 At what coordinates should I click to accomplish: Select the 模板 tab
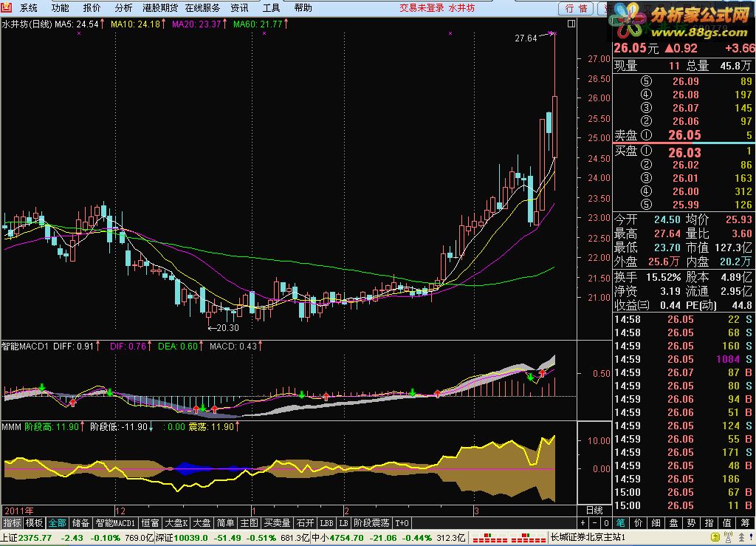tap(34, 523)
